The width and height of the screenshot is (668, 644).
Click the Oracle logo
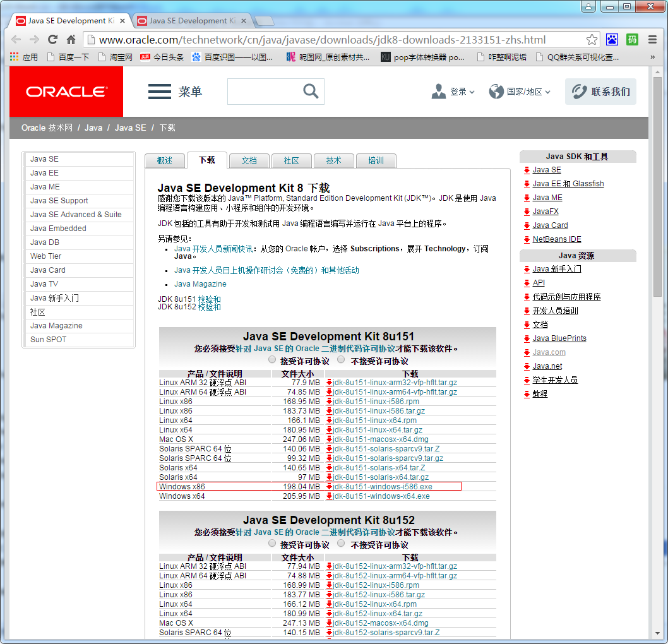pyautogui.click(x=66, y=92)
